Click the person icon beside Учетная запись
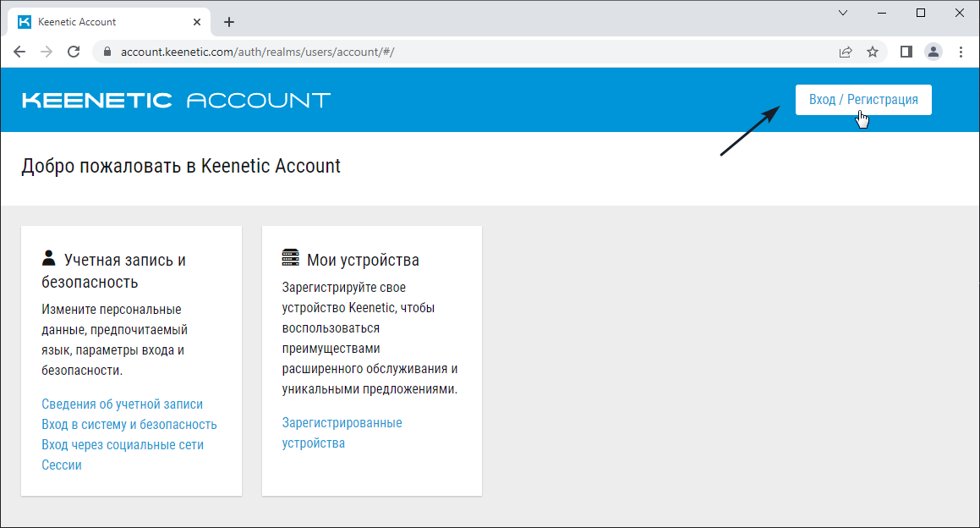 [49, 258]
